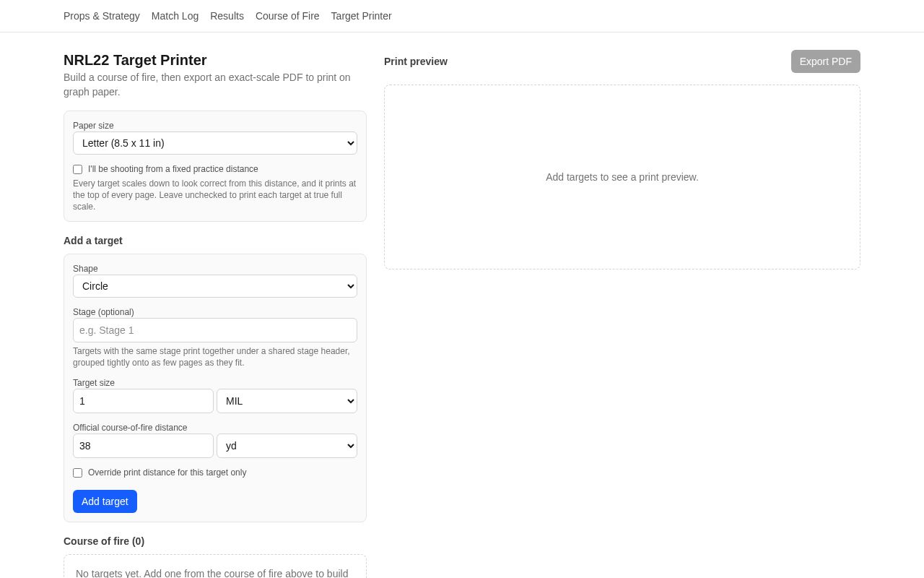Image resolution: width=924 pixels, height=578 pixels.
Task: Click the Target size value field
Action: click(x=143, y=401)
